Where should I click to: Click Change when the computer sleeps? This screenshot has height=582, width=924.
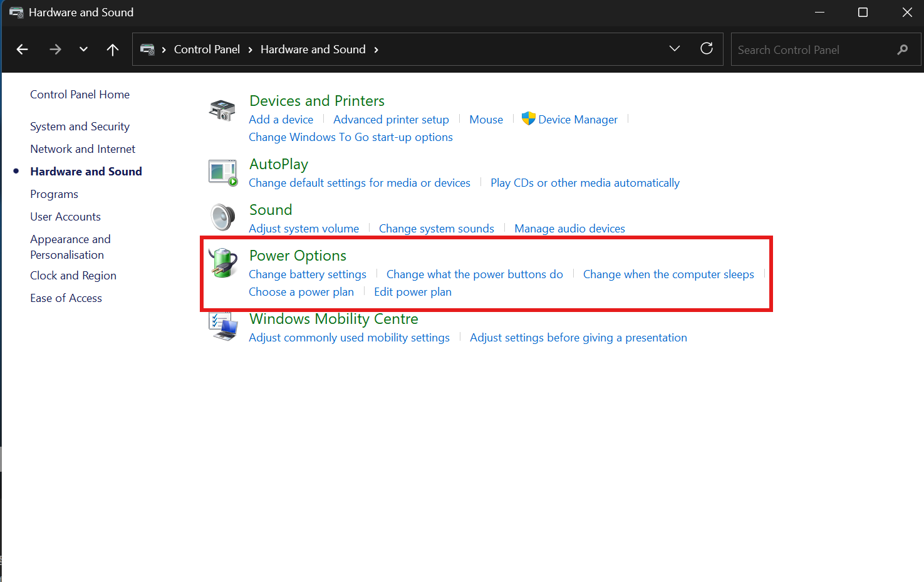tap(668, 274)
